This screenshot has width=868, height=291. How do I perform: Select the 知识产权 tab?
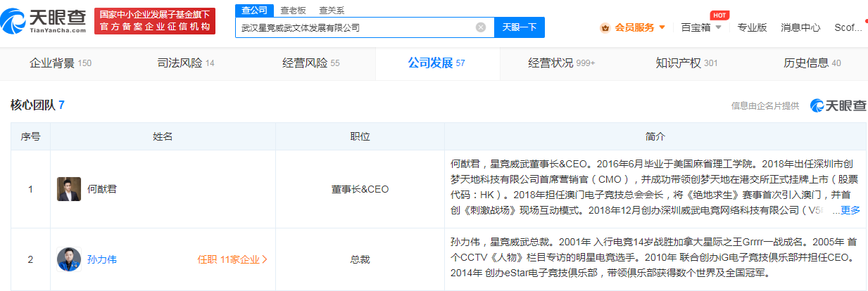686,63
